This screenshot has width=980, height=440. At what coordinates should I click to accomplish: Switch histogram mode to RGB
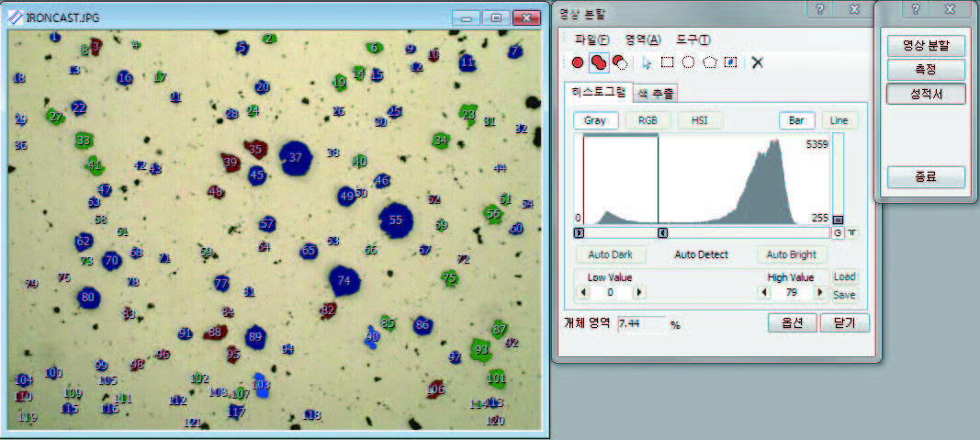click(648, 120)
